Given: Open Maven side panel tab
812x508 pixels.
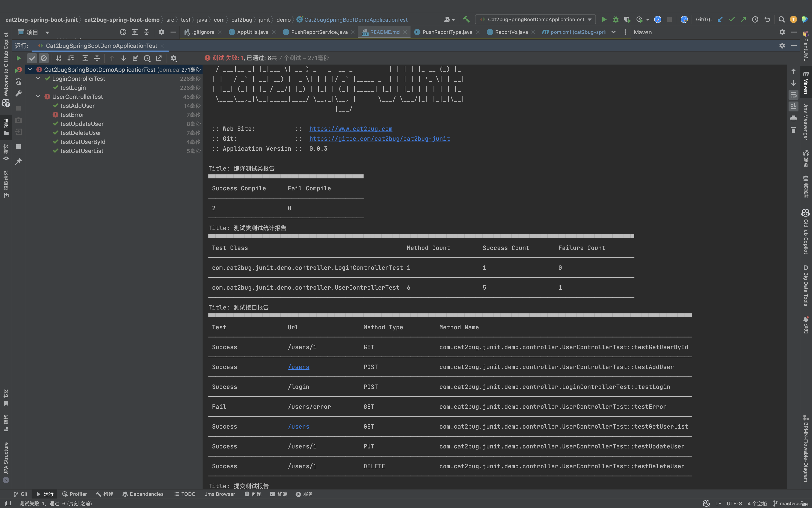Looking at the screenshot, I should (x=806, y=82).
